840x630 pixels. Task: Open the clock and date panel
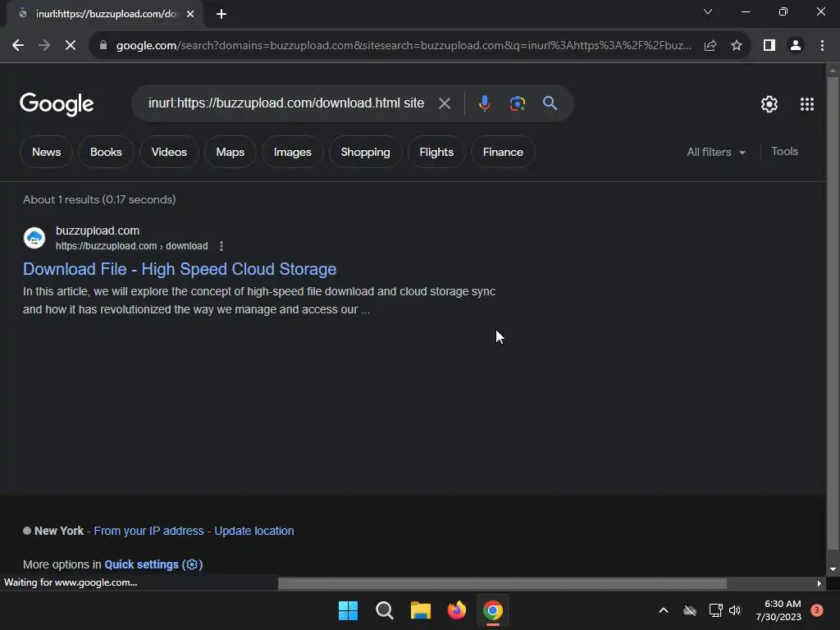click(x=778, y=610)
